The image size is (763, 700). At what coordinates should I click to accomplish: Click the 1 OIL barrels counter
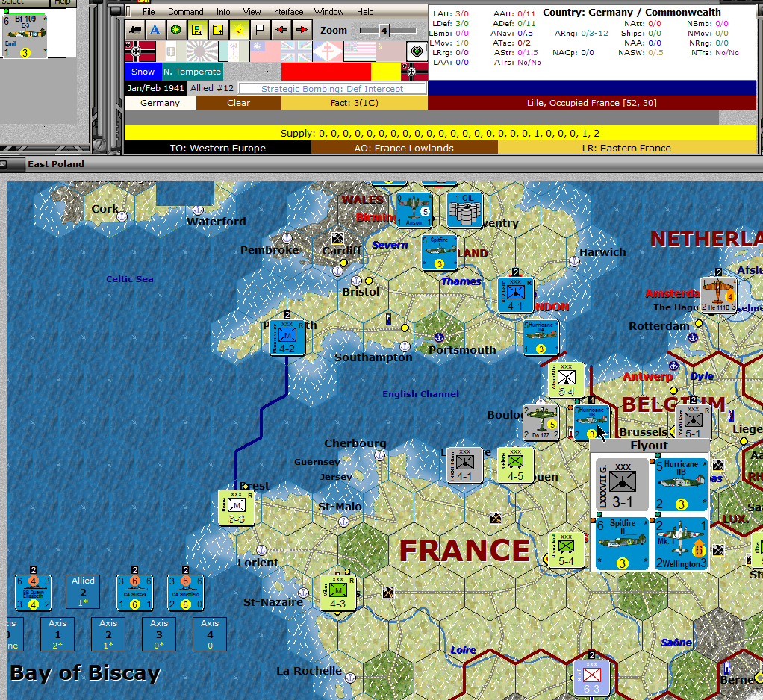click(464, 210)
